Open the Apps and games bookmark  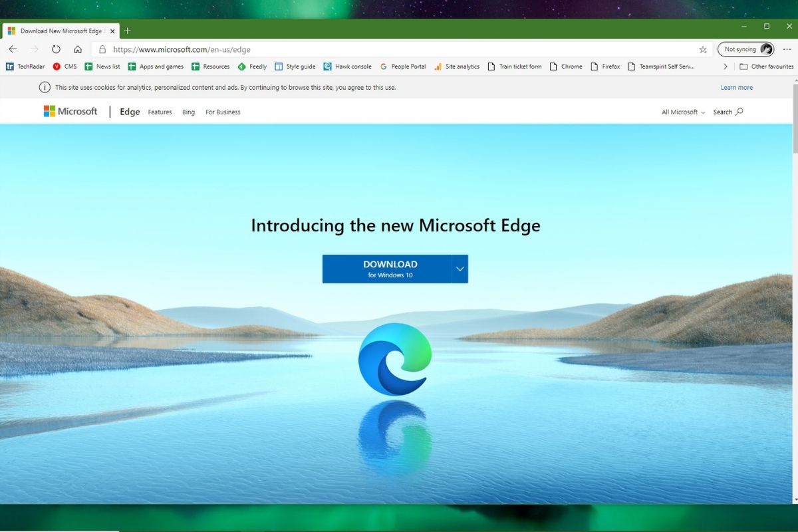pyautogui.click(x=156, y=66)
